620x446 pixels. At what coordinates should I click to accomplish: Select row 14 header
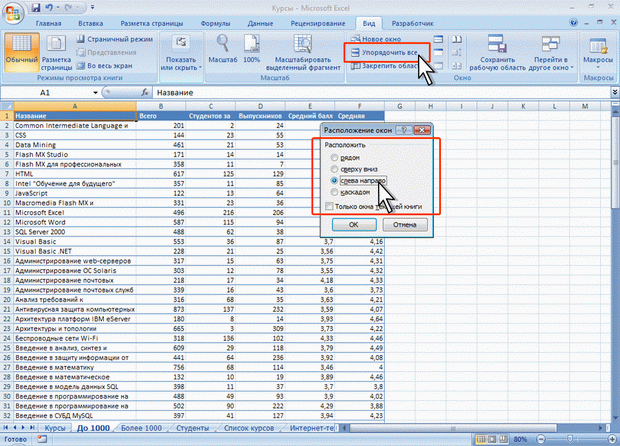(7, 242)
